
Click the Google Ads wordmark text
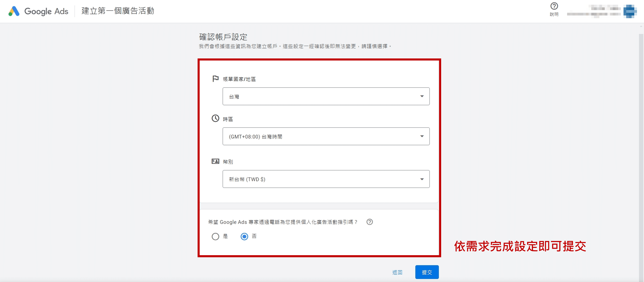[46, 11]
